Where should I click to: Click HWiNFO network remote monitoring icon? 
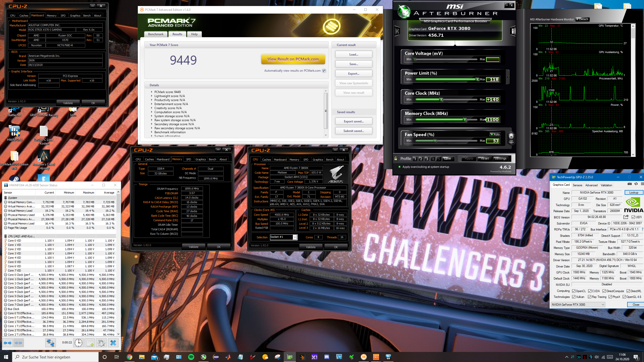(x=50, y=343)
